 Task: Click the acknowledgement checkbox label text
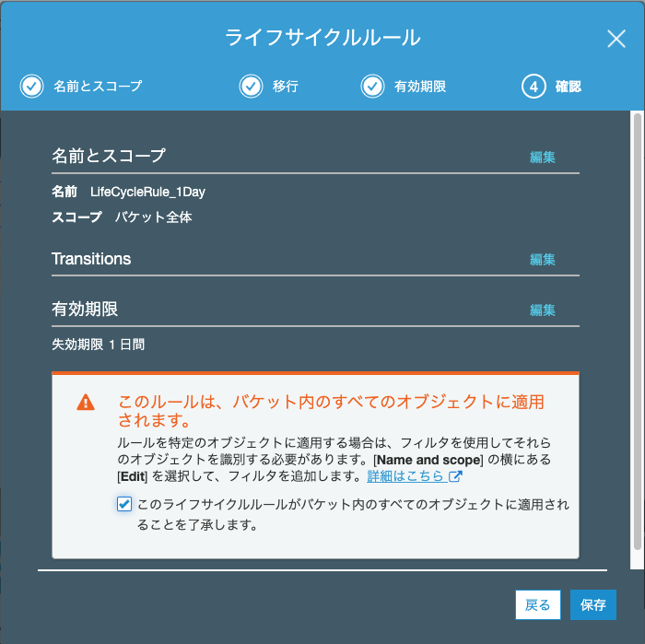click(x=353, y=514)
